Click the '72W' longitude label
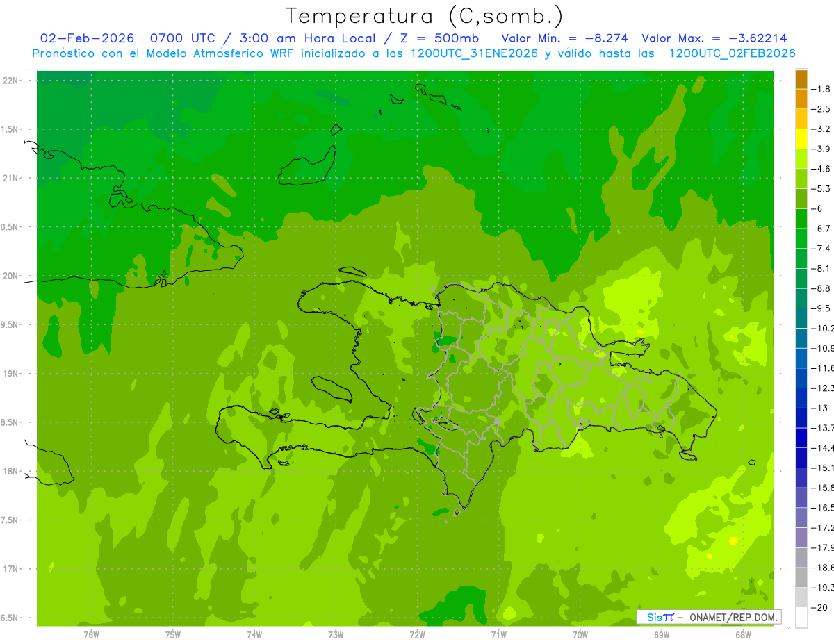834x644 pixels. [417, 634]
